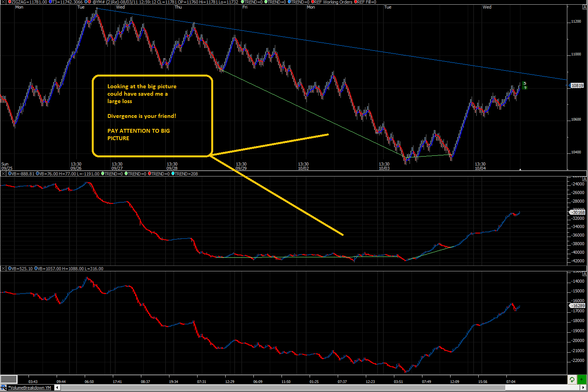
Task: Click the blue T3 indicator dot
Action: click(x=50, y=2)
